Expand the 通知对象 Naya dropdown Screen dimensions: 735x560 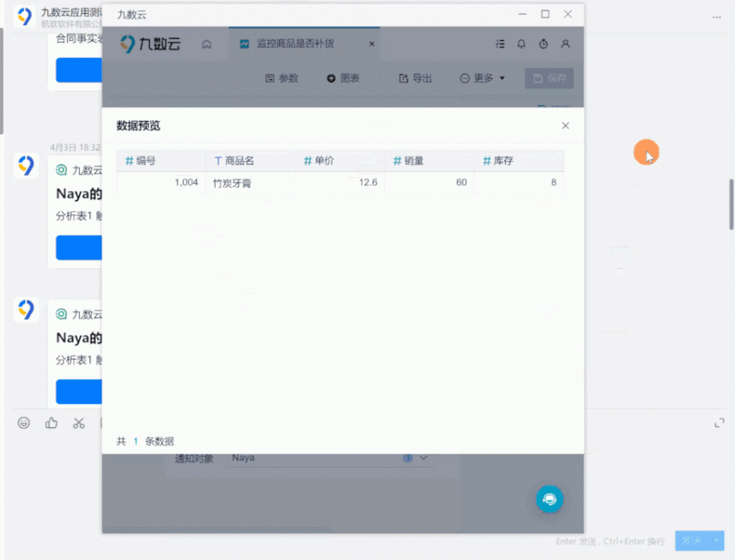pyautogui.click(x=423, y=457)
